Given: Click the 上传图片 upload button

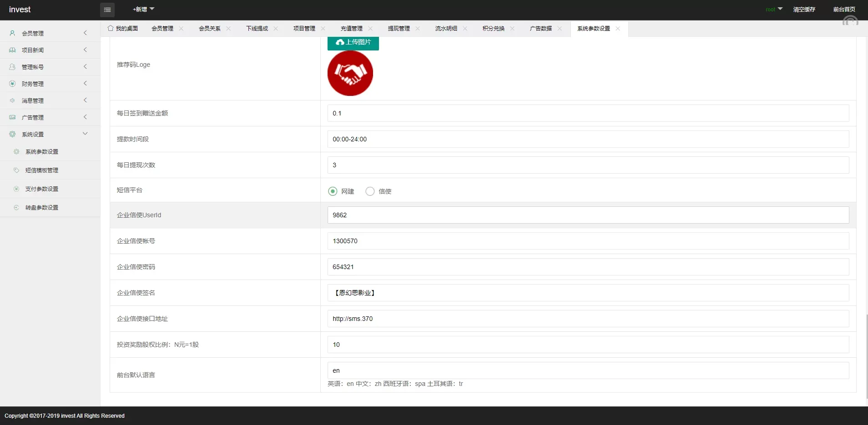Looking at the screenshot, I should pos(353,42).
